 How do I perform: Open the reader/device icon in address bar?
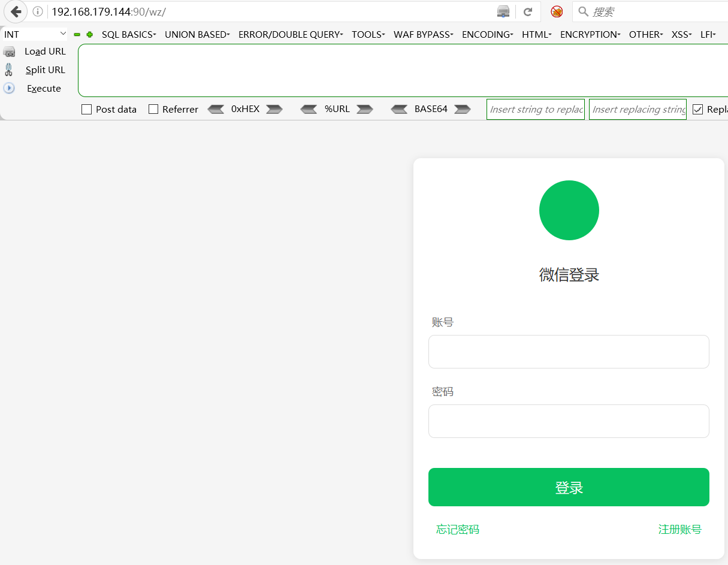[503, 11]
